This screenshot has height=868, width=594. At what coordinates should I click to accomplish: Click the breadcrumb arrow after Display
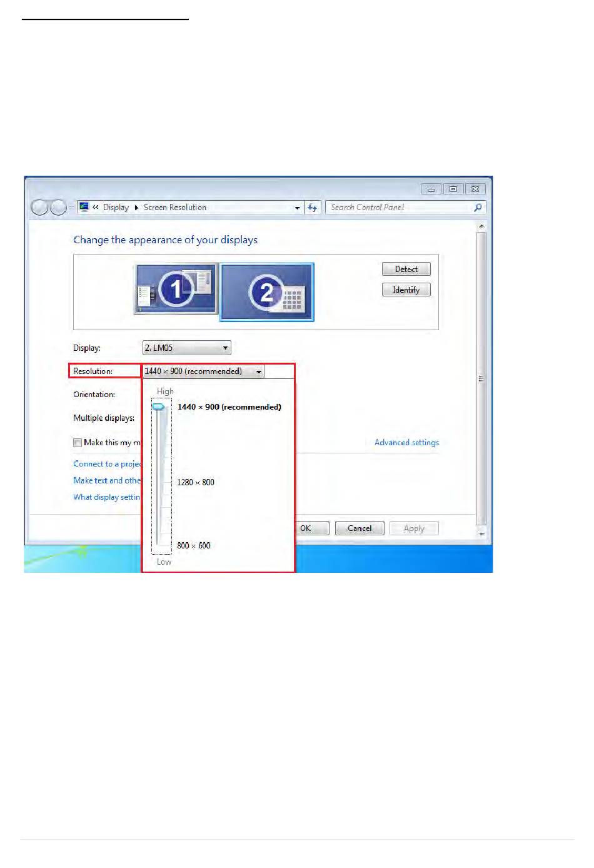coord(136,208)
